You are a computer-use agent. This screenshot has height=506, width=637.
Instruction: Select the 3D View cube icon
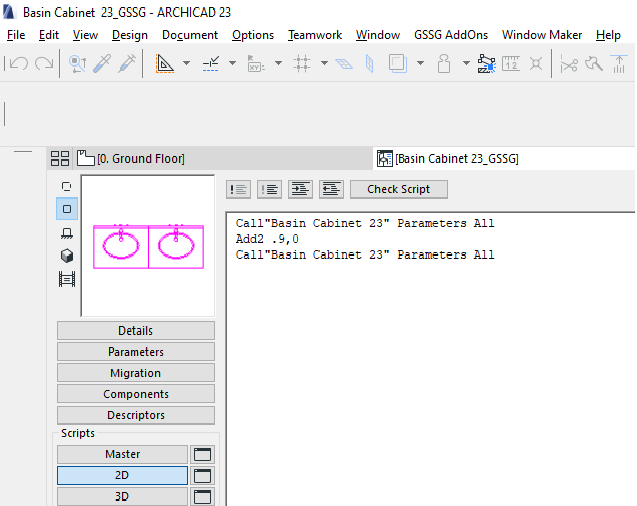tap(67, 256)
